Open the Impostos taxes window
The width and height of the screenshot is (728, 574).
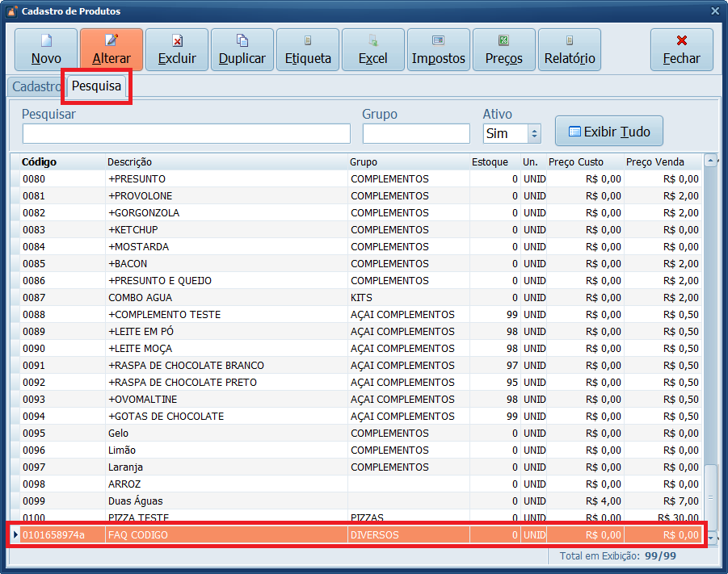click(439, 49)
